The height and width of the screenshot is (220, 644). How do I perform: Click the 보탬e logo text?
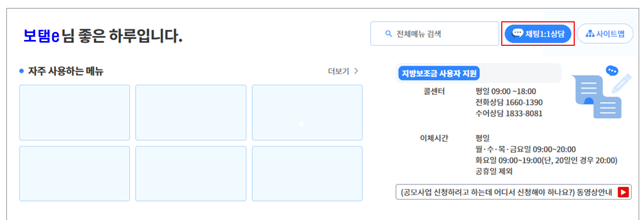[41, 36]
